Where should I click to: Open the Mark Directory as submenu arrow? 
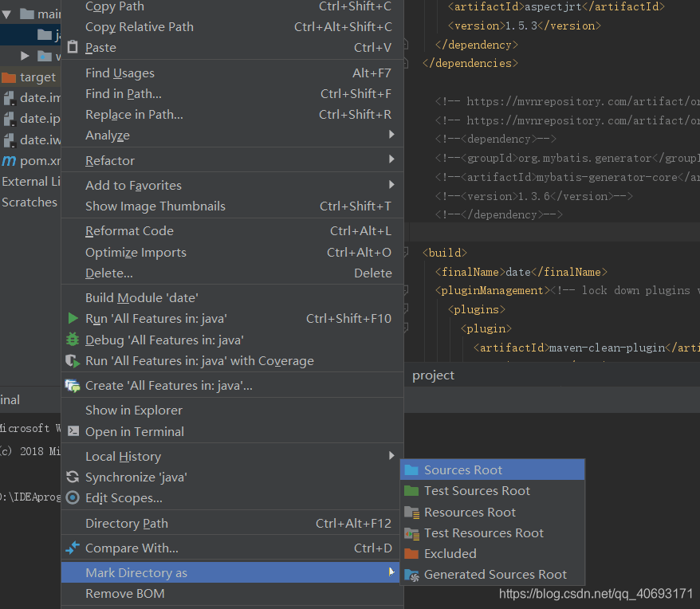point(391,572)
